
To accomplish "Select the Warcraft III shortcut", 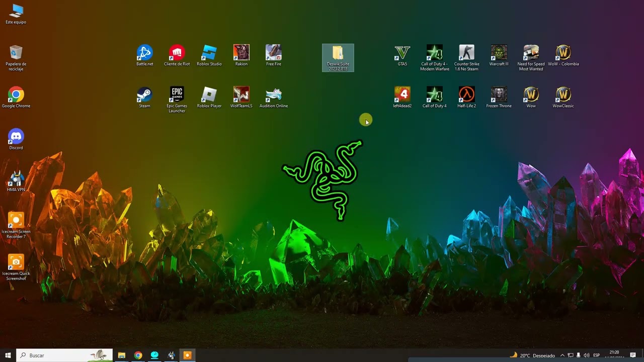I will click(x=499, y=55).
